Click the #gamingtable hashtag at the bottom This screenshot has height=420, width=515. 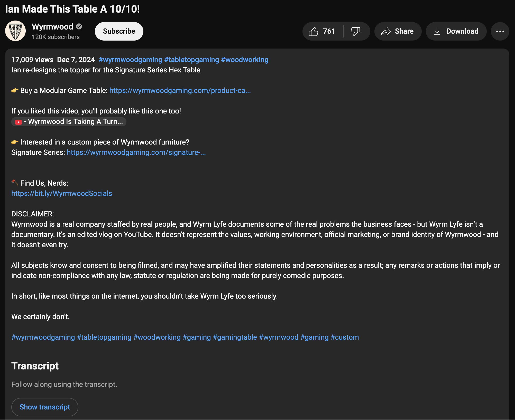tap(235, 337)
